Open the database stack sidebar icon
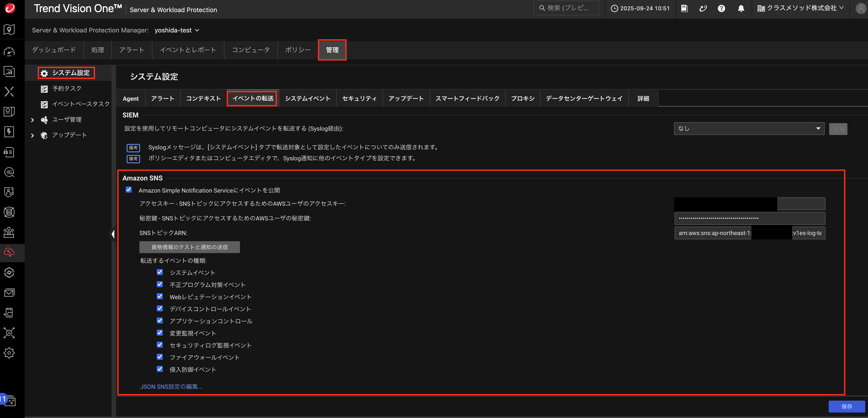This screenshot has width=868, height=418. [9, 212]
